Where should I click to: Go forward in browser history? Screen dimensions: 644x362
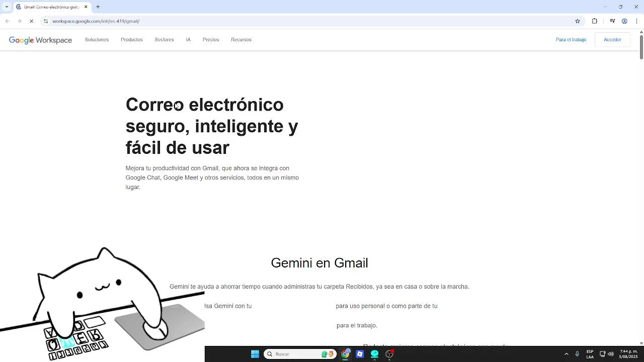(19, 21)
